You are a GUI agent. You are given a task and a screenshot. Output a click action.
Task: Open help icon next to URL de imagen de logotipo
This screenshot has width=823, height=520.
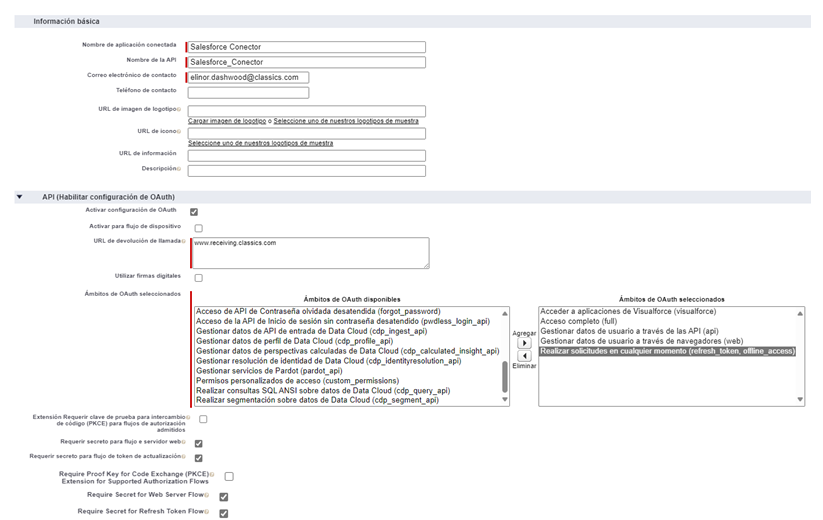179,109
